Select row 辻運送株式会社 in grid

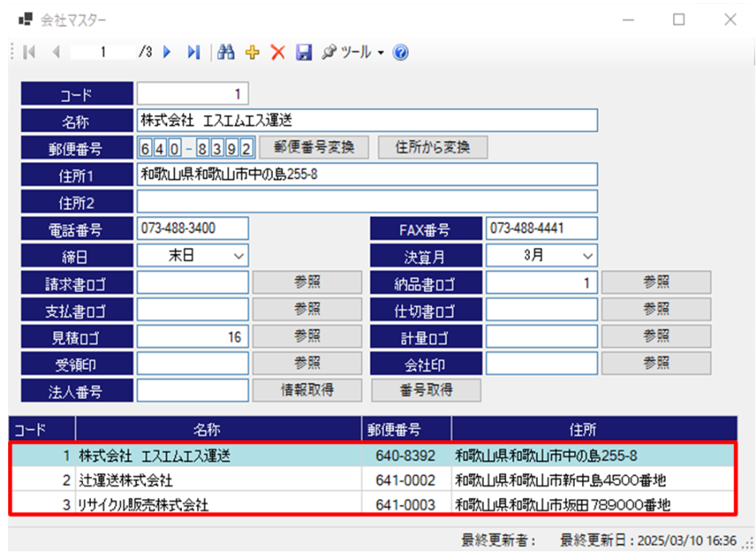click(x=373, y=479)
